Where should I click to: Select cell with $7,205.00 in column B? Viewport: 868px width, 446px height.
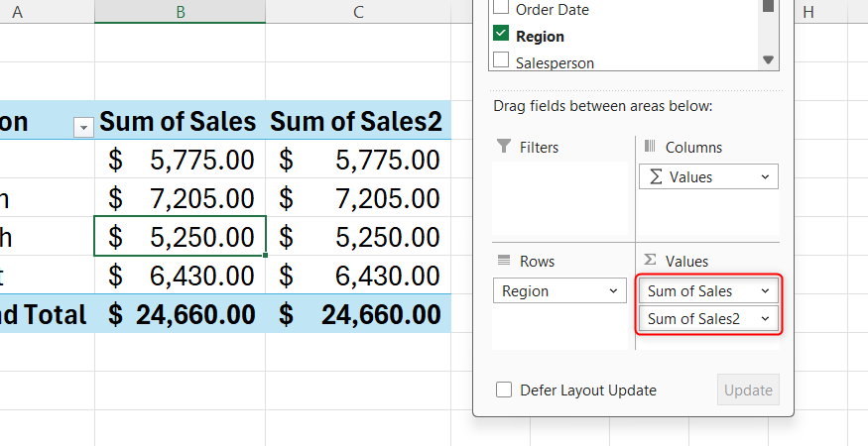point(180,197)
